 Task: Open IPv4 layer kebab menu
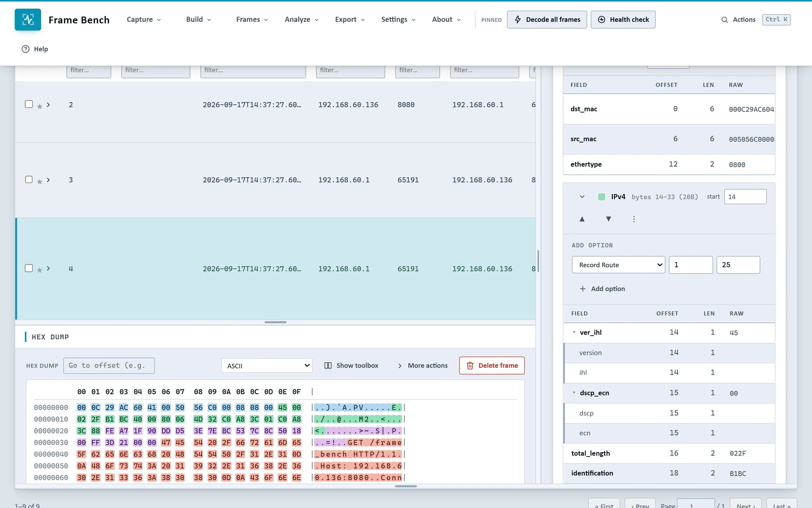(634, 219)
